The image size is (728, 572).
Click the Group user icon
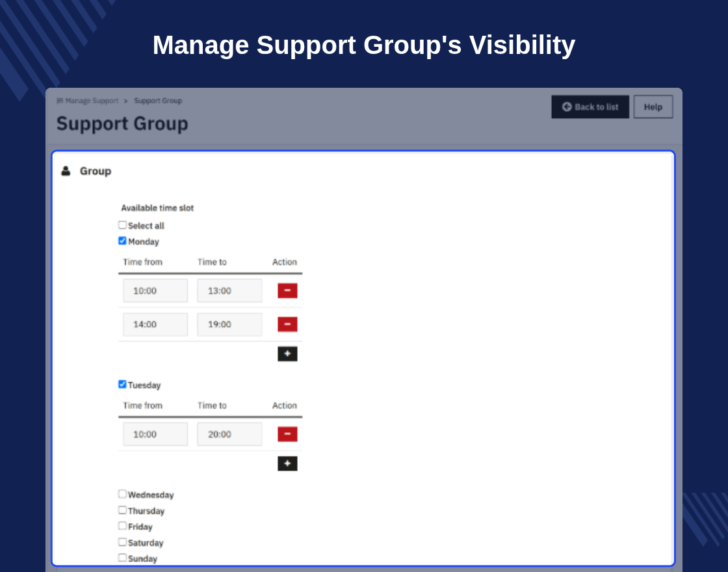pyautogui.click(x=66, y=171)
